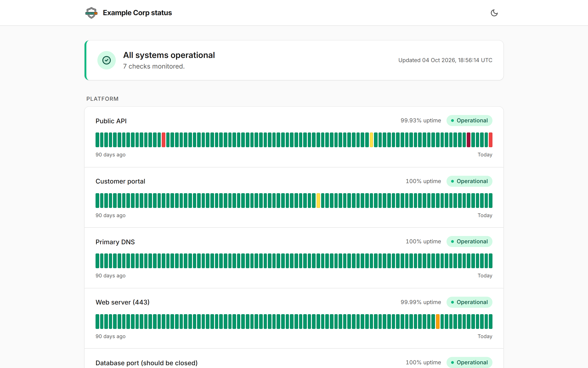This screenshot has height=368, width=588.
Task: Click the Updated 04 Oct 2026 timestamp
Action: (445, 60)
